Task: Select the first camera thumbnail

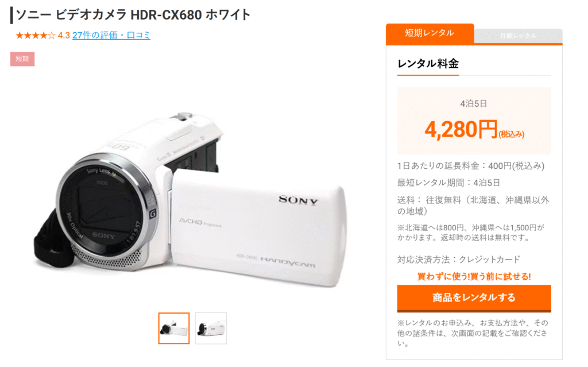Action: click(x=174, y=329)
